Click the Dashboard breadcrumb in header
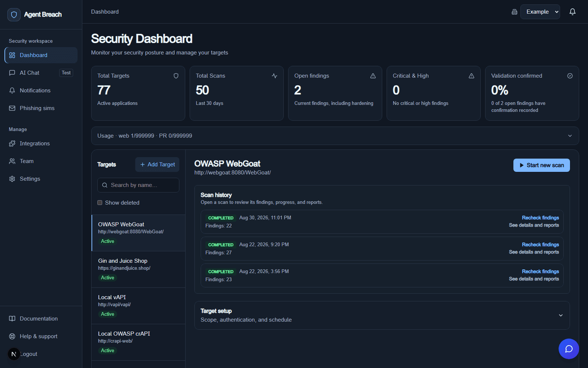The width and height of the screenshot is (588, 368). pyautogui.click(x=105, y=12)
